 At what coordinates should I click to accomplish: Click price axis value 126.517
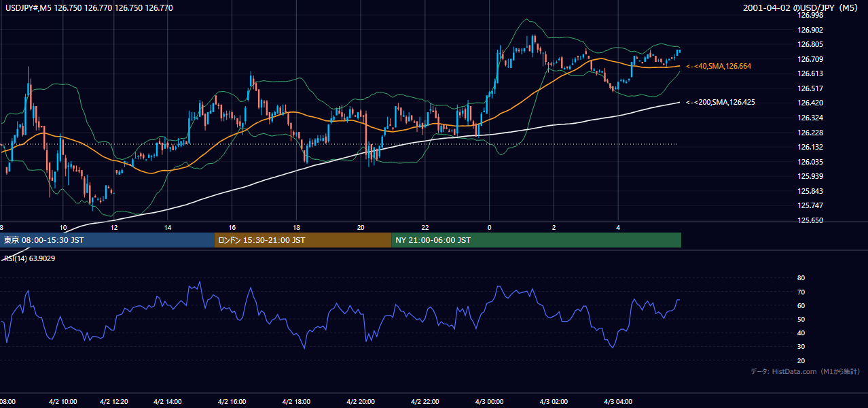pos(810,88)
